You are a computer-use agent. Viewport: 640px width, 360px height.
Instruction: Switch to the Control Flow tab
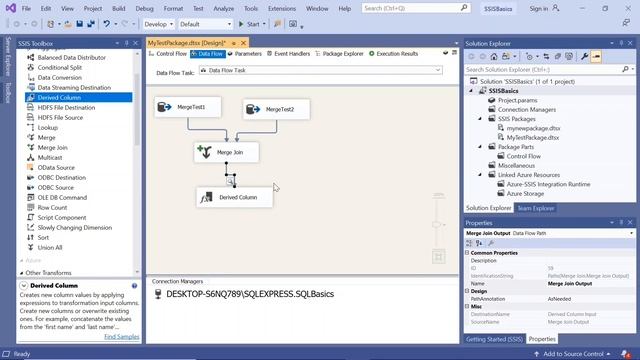tap(167, 54)
